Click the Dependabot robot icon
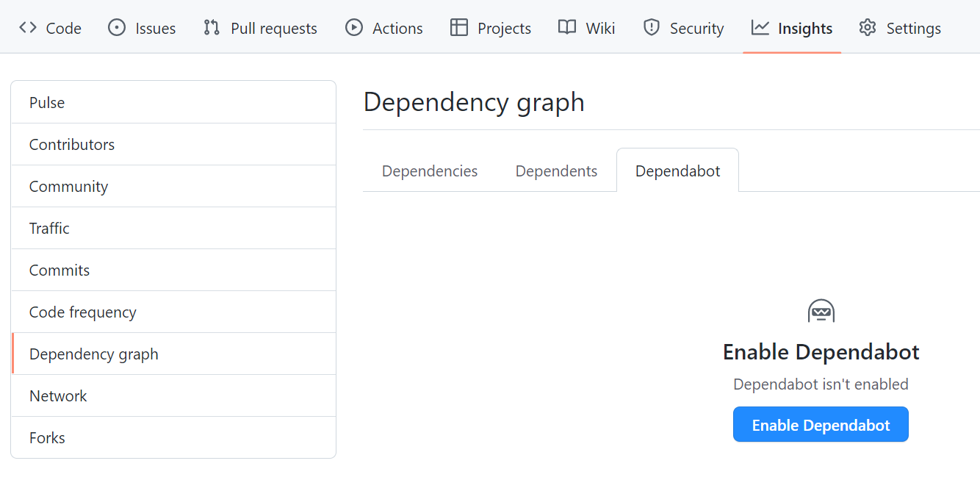980x480 pixels. [x=821, y=312]
